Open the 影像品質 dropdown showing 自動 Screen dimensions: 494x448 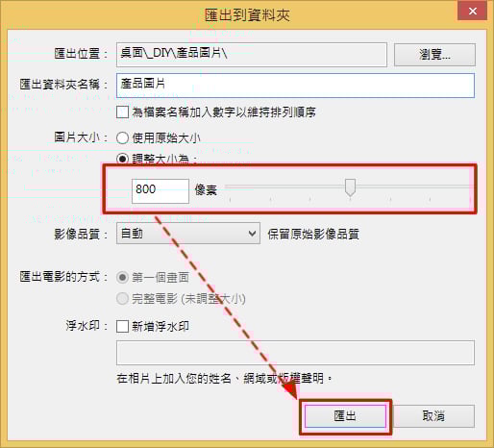pyautogui.click(x=188, y=234)
